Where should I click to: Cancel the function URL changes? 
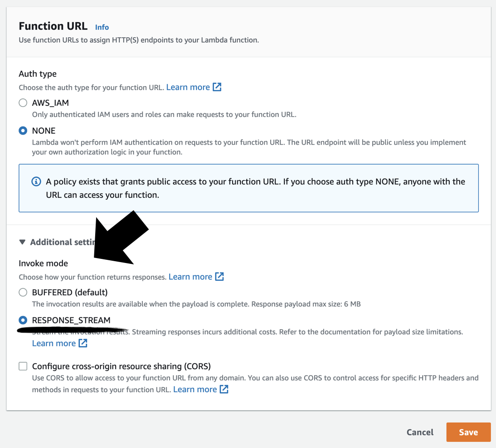420,432
